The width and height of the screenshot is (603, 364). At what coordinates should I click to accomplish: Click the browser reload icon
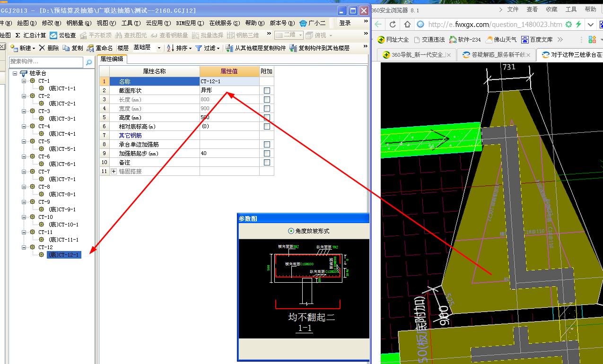coord(393,24)
